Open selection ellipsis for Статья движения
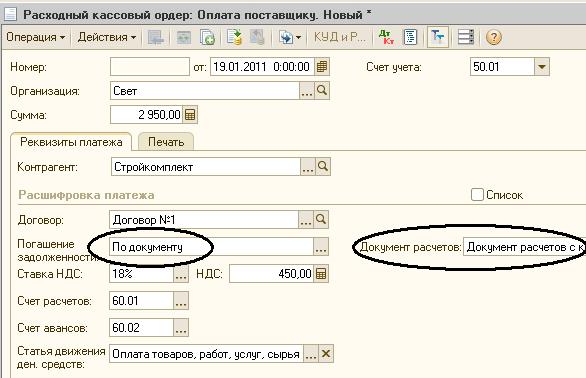Image resolution: width=586 pixels, height=378 pixels. pyautogui.click(x=311, y=354)
